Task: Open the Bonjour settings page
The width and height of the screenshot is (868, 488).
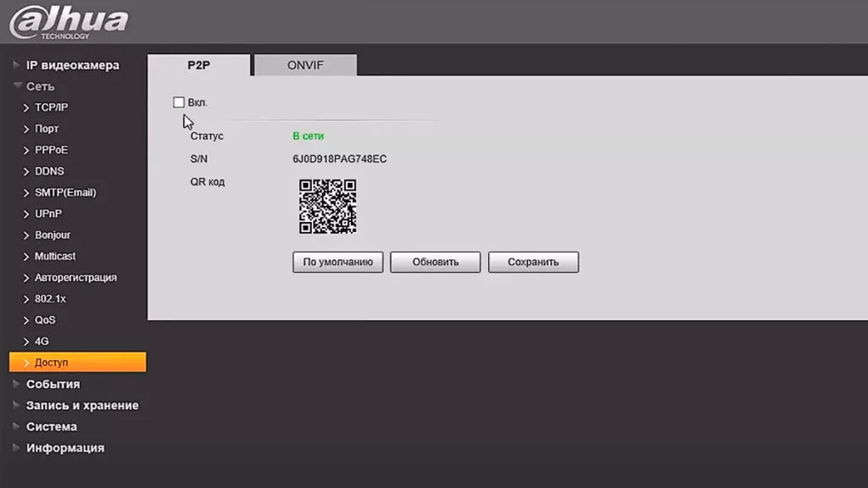Action: tap(53, 236)
